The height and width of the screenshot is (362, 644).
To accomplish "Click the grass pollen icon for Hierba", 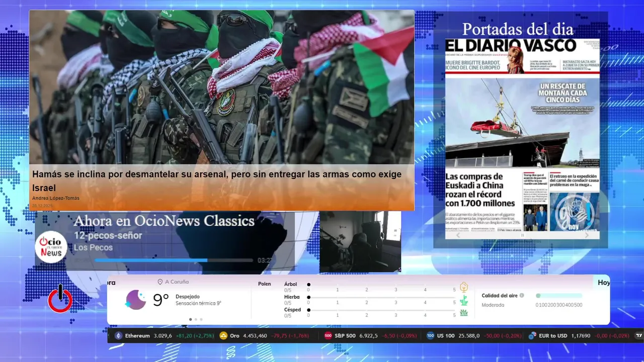I will 464,301.
